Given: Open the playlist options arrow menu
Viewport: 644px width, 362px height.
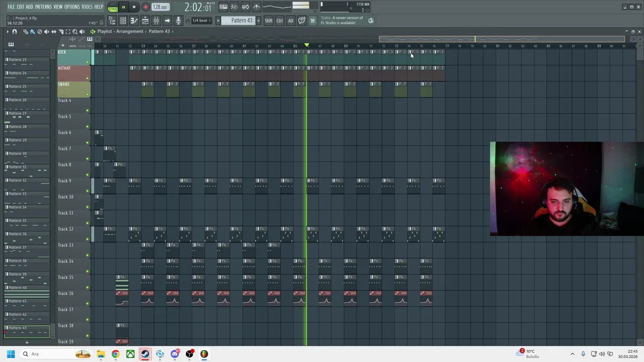Looking at the screenshot, I should pos(8,32).
